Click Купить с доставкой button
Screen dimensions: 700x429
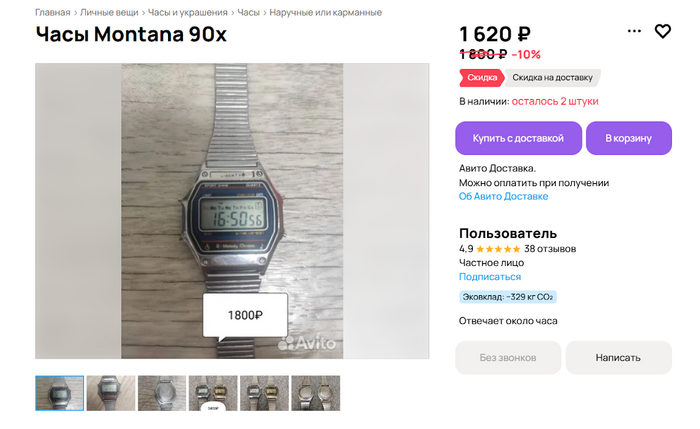[x=518, y=138]
